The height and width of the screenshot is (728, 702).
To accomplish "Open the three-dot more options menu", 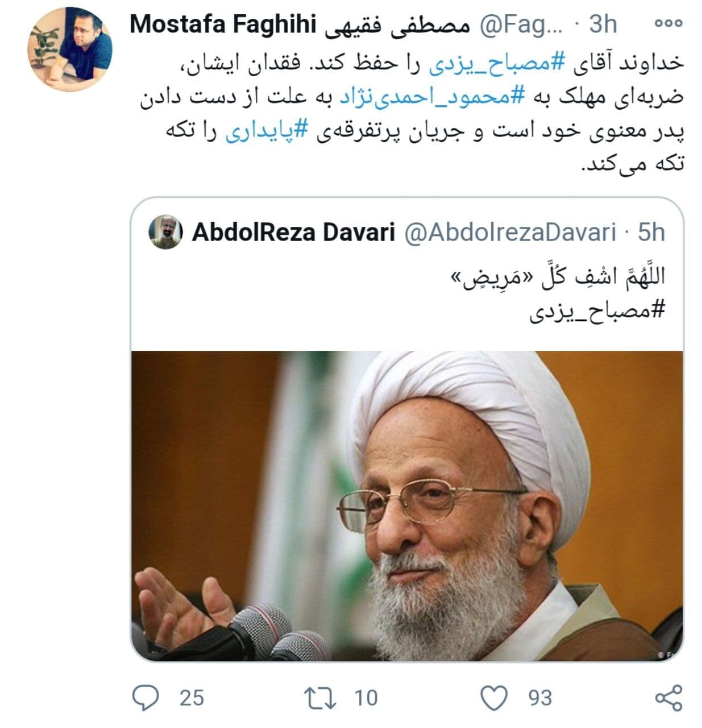I will [x=668, y=24].
